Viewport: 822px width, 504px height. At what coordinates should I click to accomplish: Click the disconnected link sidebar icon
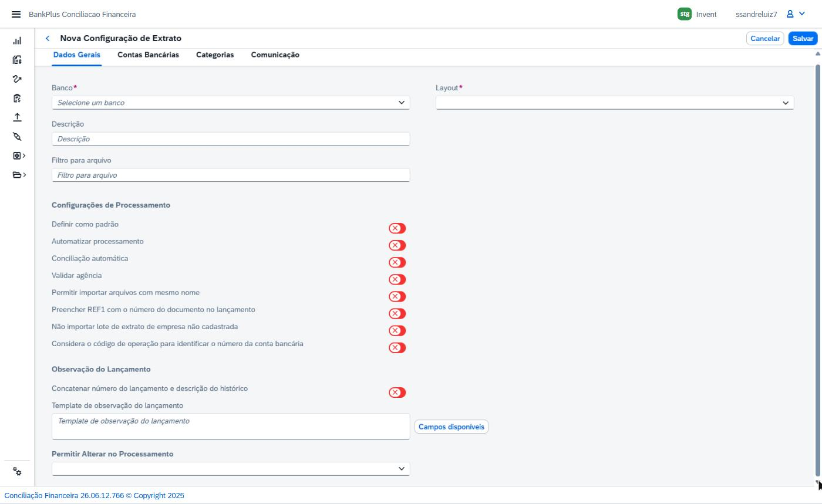17,136
